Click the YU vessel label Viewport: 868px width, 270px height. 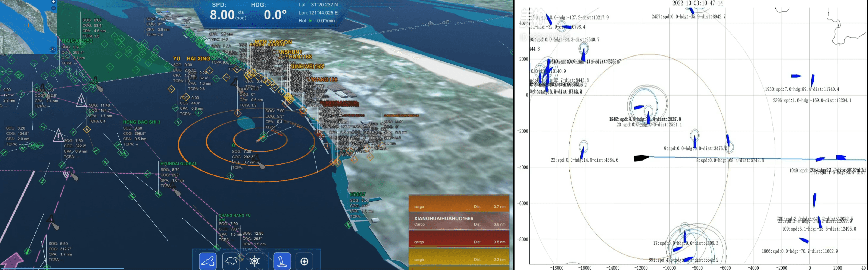(x=177, y=58)
